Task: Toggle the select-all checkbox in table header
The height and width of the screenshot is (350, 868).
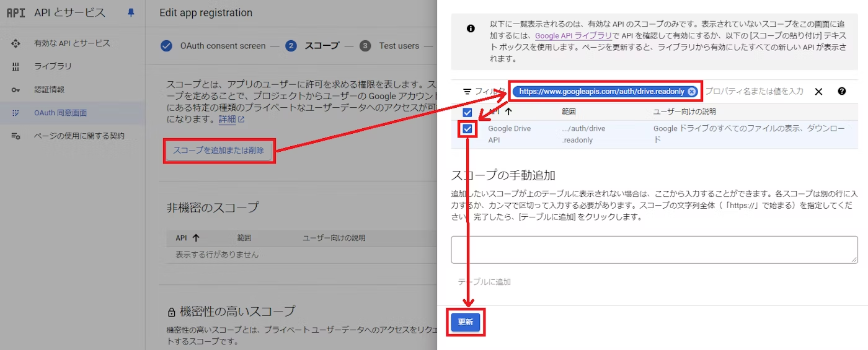Action: coord(467,113)
